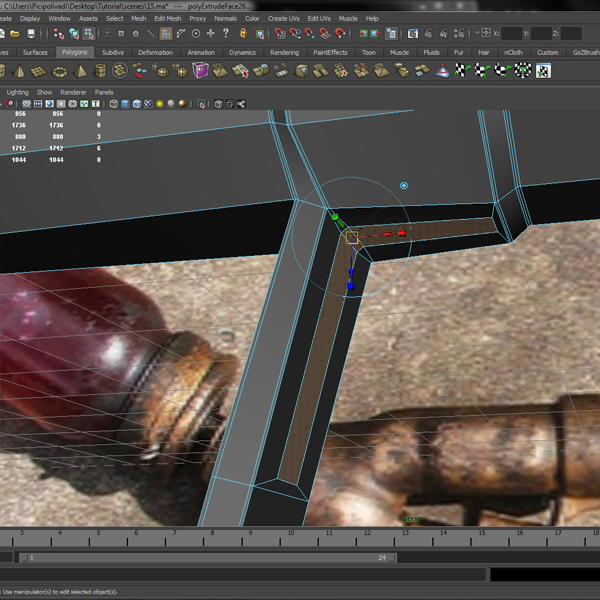
Task: Enable Snap to Points magnet icon
Action: 310,34
